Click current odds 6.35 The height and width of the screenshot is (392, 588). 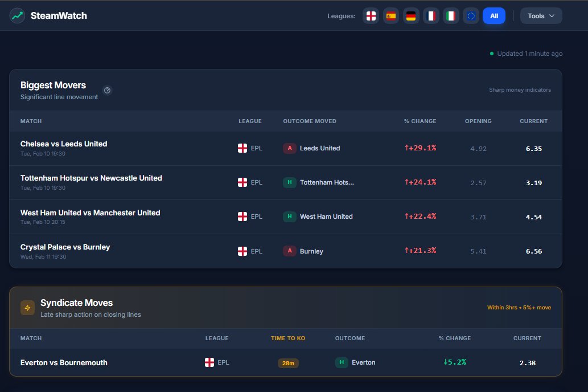coord(533,149)
